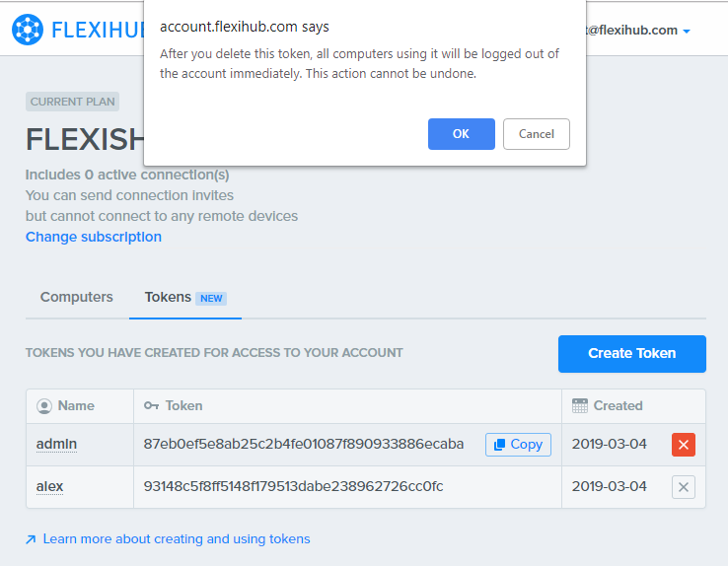Open the account email dropdown arrow
This screenshot has height=566, width=728.
click(x=687, y=32)
